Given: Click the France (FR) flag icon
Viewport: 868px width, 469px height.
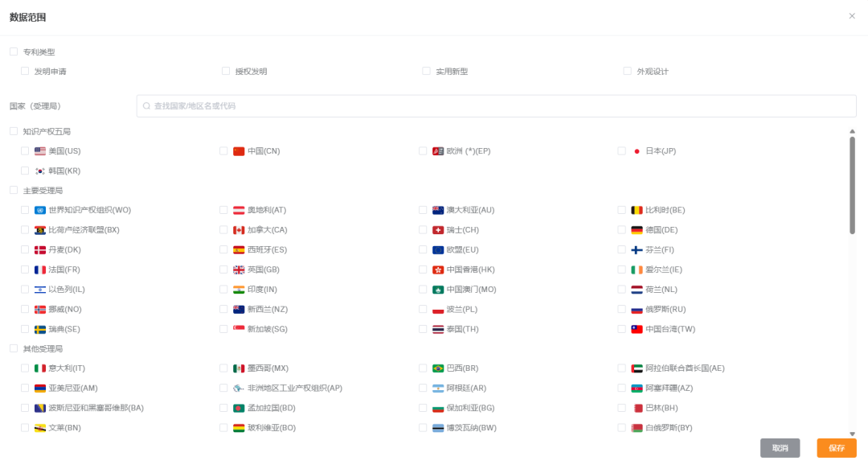Looking at the screenshot, I should (x=40, y=270).
